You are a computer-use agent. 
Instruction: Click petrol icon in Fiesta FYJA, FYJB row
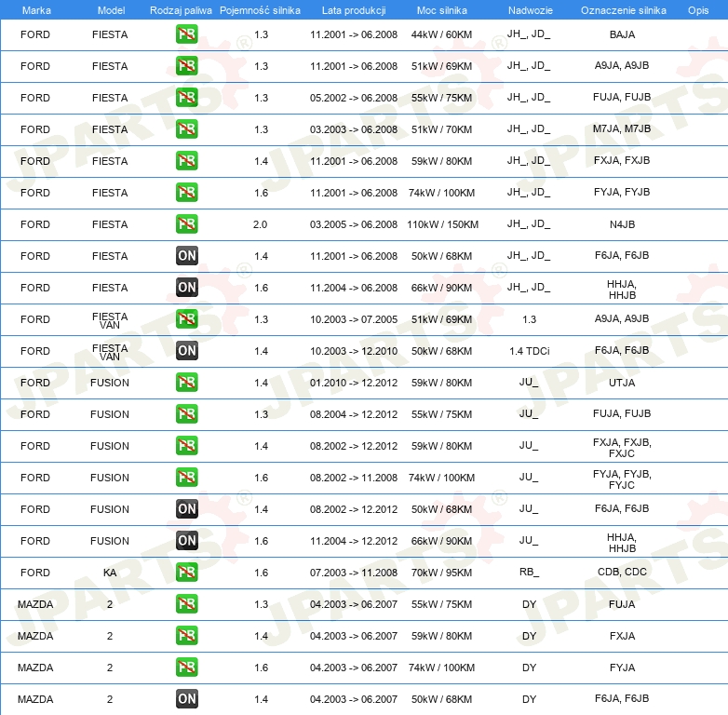[186, 192]
